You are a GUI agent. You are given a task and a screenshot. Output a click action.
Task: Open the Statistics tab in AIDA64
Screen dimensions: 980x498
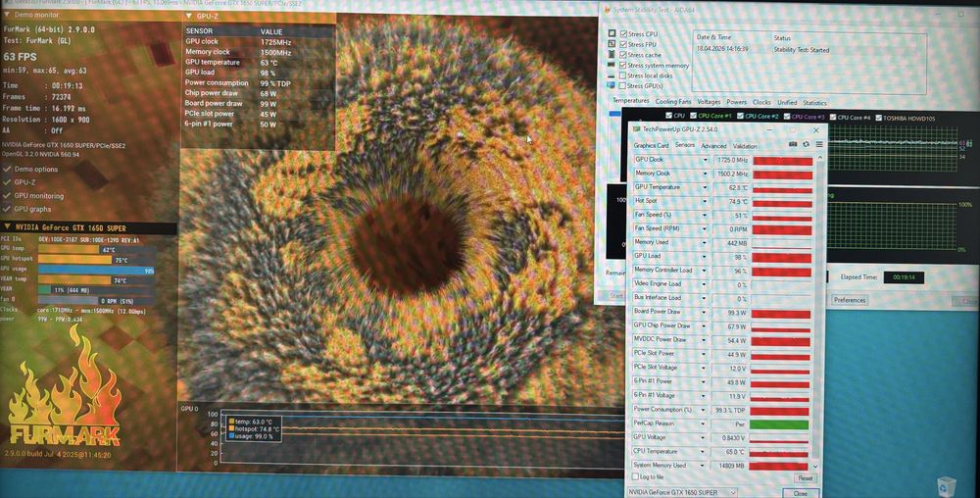point(814,103)
